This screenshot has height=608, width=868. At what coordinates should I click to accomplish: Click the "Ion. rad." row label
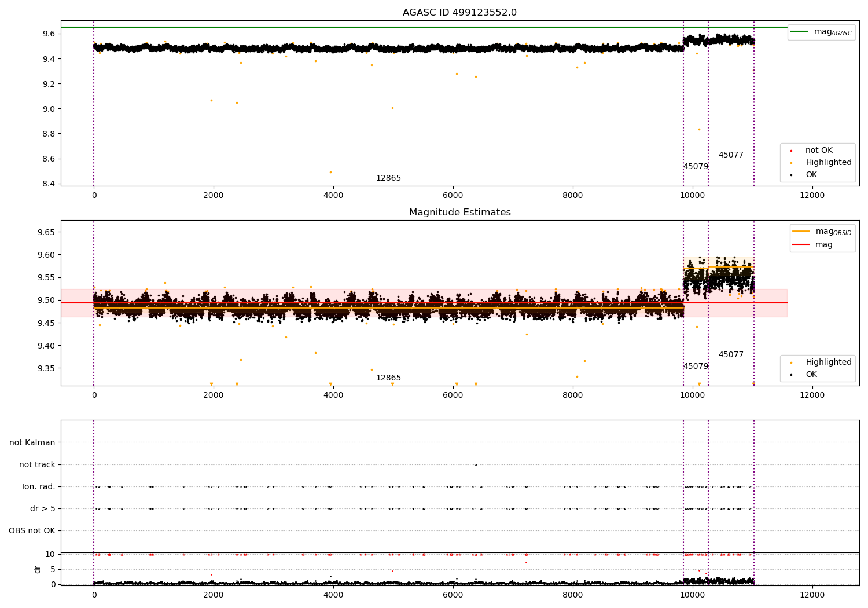(39, 487)
